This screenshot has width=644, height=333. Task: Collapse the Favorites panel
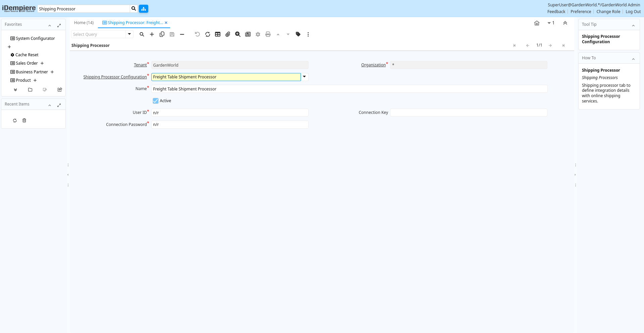50,25
